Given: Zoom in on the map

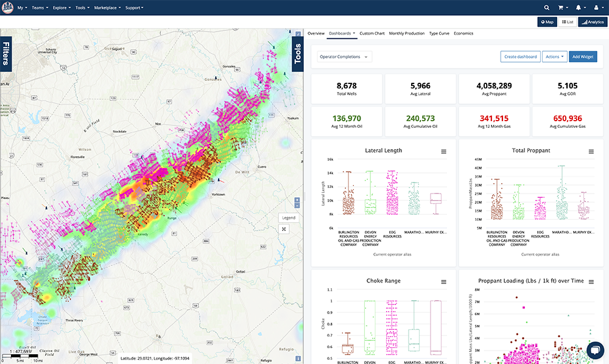Looking at the screenshot, I should 297,200.
